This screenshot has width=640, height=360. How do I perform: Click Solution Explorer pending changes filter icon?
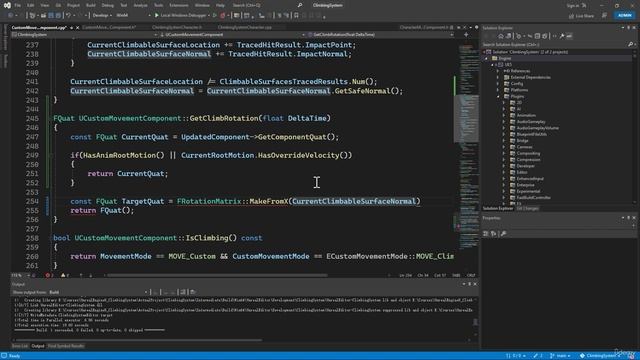(519, 36)
